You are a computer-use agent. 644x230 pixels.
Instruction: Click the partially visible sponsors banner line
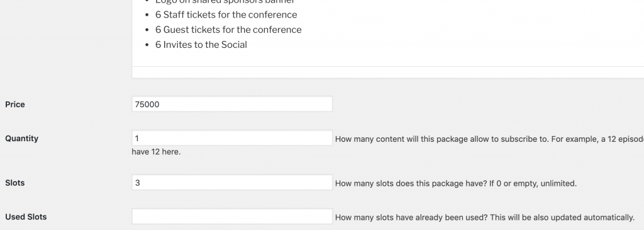tap(225, 2)
